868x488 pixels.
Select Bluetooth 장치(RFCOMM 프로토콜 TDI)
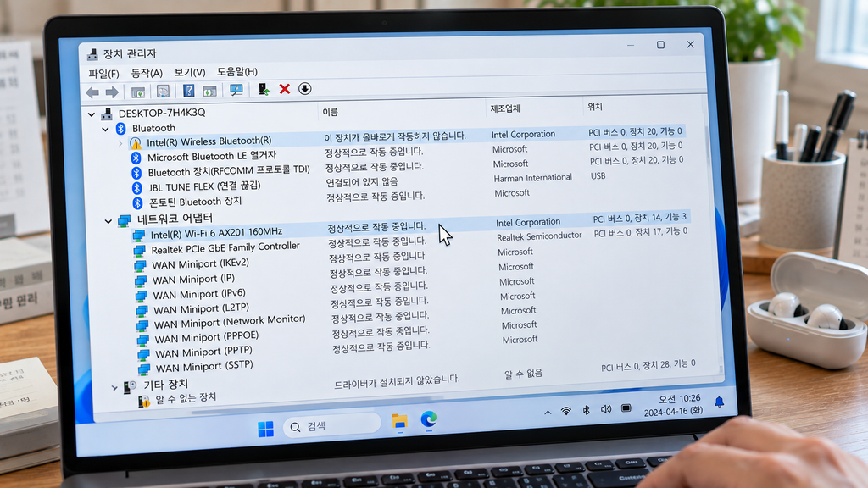(229, 171)
